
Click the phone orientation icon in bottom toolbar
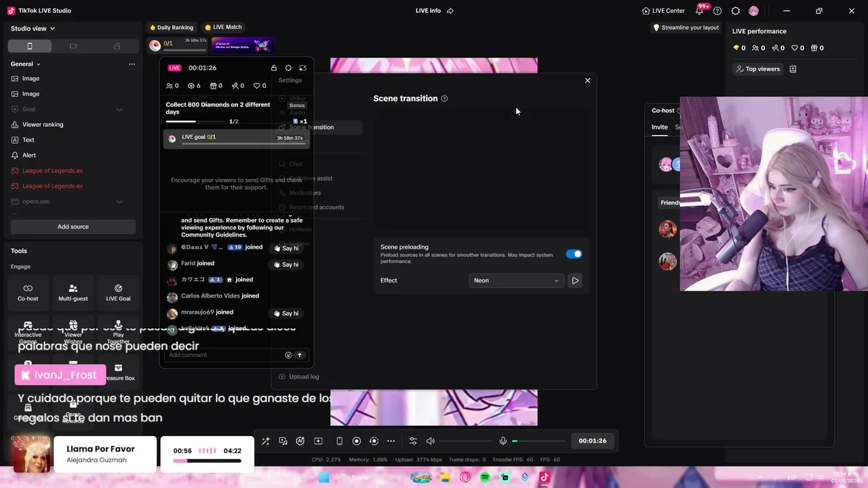click(339, 441)
